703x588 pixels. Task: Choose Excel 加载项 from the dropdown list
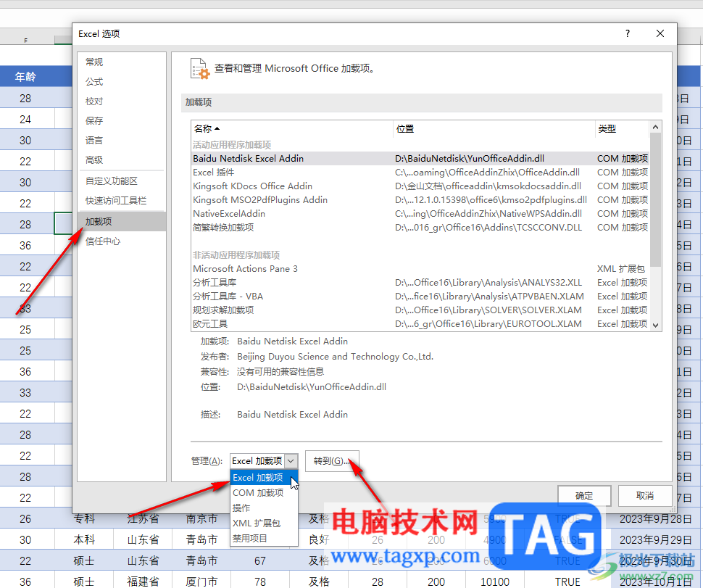264,478
